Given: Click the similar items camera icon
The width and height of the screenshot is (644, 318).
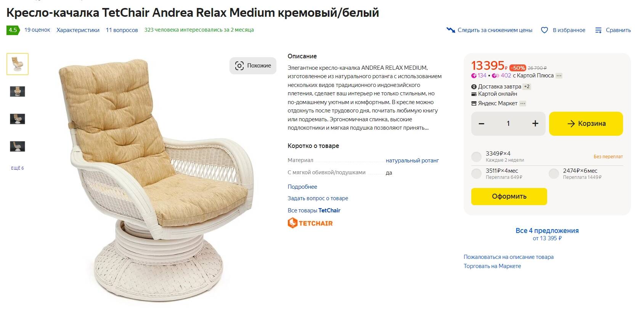Looking at the screenshot, I should coord(239,66).
